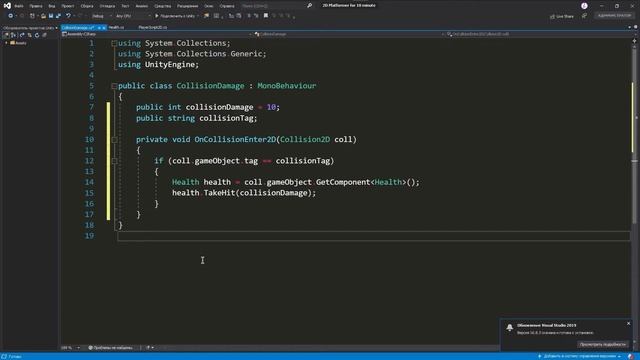Open the CollisionDamage class navigation dropdown

[349, 34]
